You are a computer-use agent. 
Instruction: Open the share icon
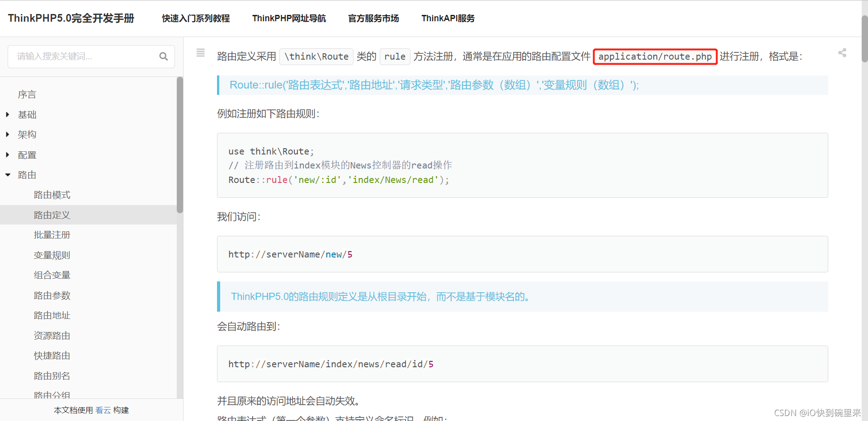pos(842,53)
